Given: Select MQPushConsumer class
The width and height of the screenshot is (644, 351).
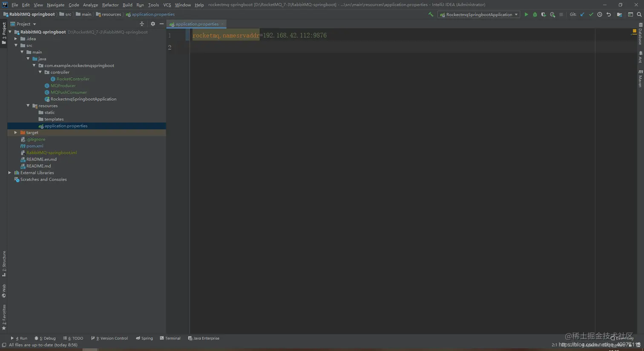Looking at the screenshot, I should [69, 92].
